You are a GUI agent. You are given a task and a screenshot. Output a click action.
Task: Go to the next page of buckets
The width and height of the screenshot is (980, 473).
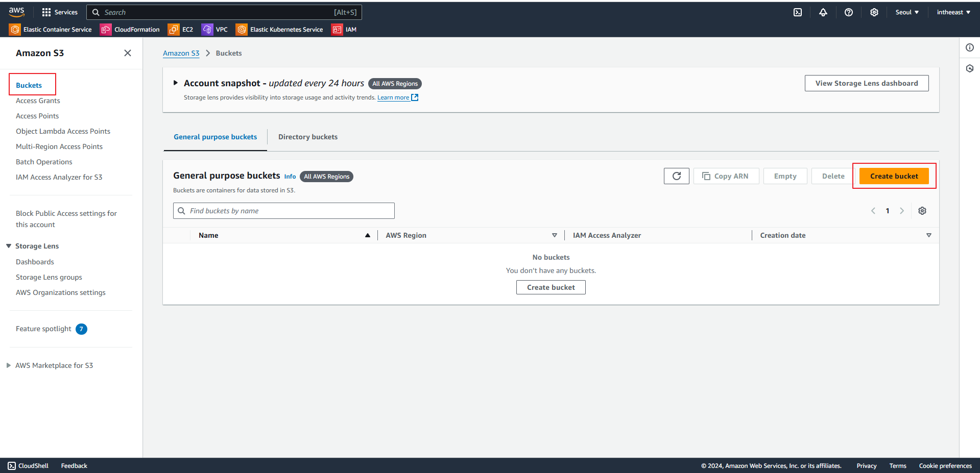[x=902, y=211]
